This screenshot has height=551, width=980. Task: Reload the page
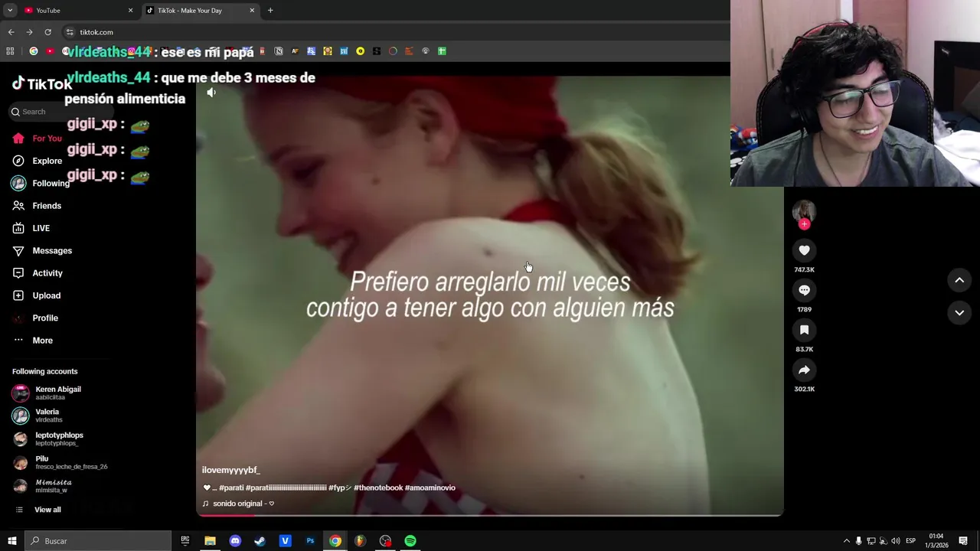(x=47, y=32)
